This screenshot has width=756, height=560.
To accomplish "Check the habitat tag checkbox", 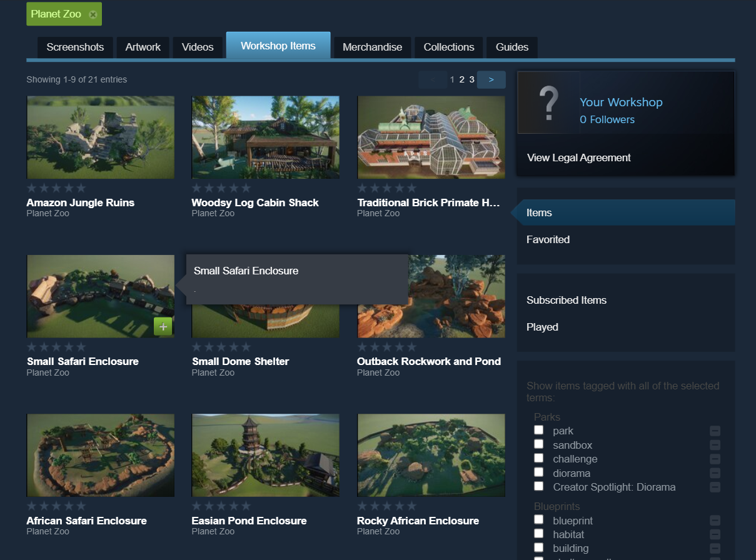I will (538, 533).
